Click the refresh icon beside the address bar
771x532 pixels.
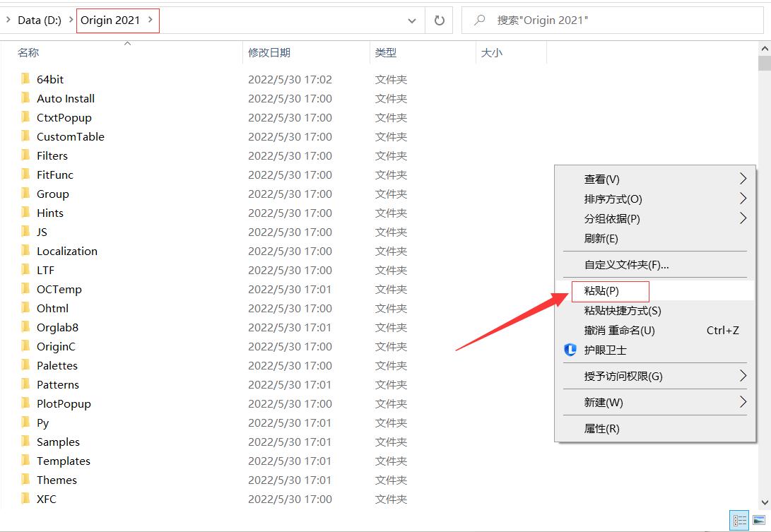(x=438, y=20)
